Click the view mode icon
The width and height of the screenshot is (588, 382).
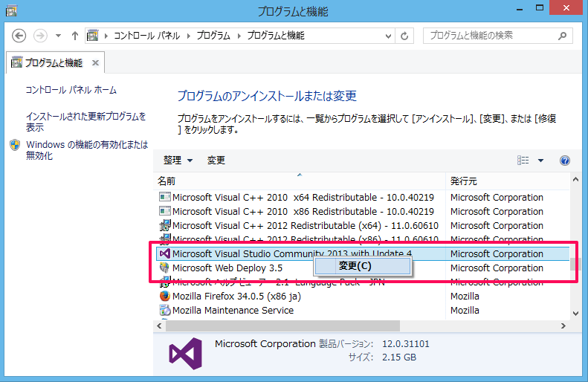[x=523, y=161]
